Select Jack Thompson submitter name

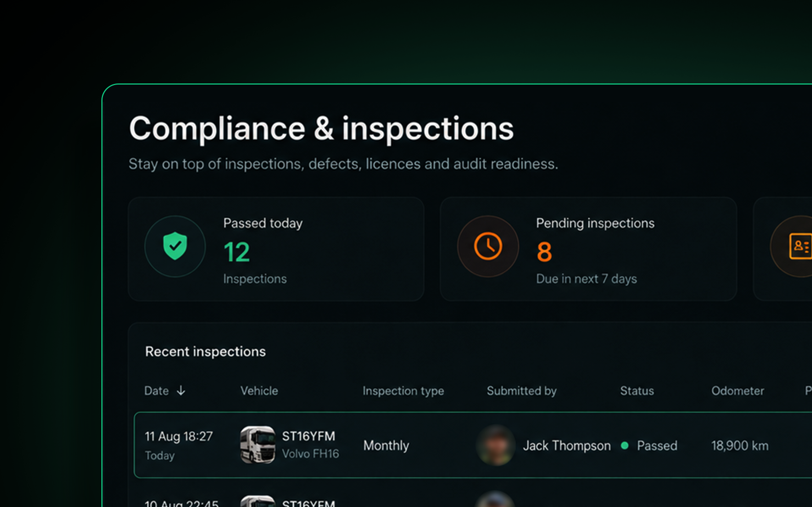point(566,446)
